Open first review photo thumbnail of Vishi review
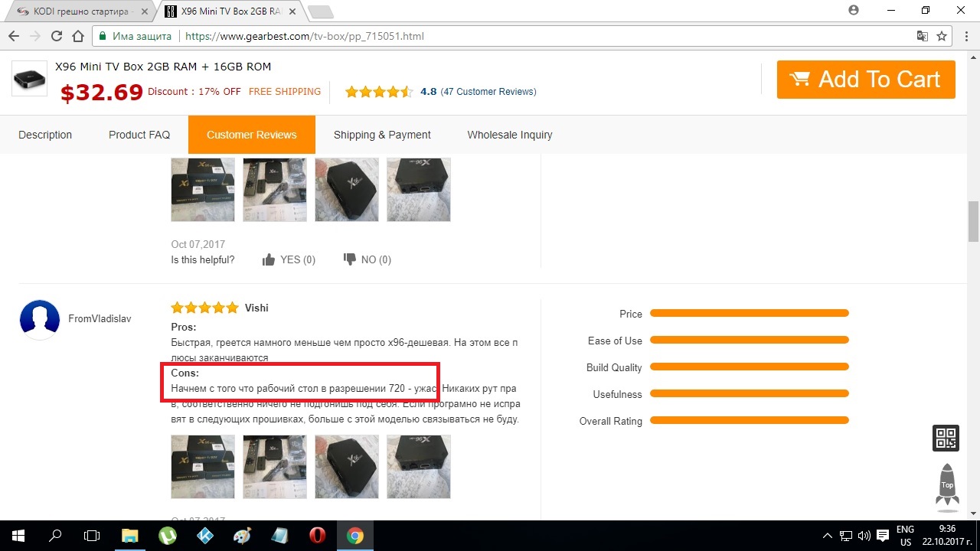The width and height of the screenshot is (980, 551). click(203, 467)
